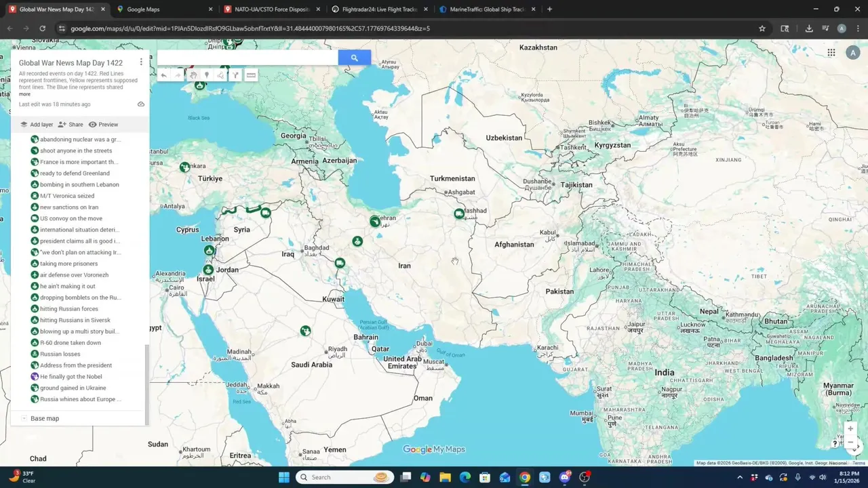
Task: Zoom in on the map
Action: (x=850, y=428)
